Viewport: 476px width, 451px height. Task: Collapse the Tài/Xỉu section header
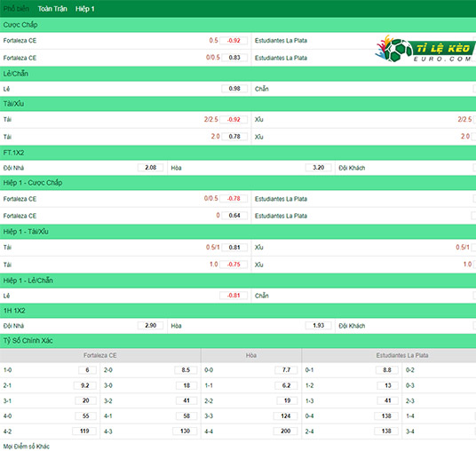[238, 104]
